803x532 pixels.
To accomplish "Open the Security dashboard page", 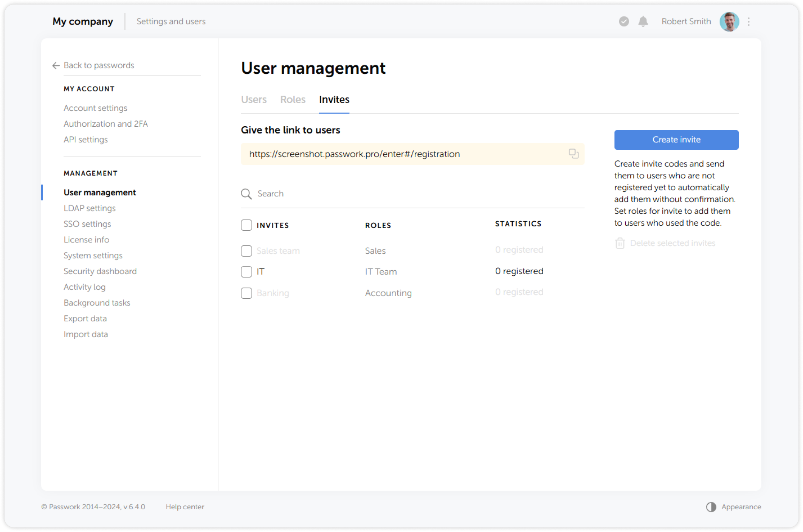I will pos(100,271).
